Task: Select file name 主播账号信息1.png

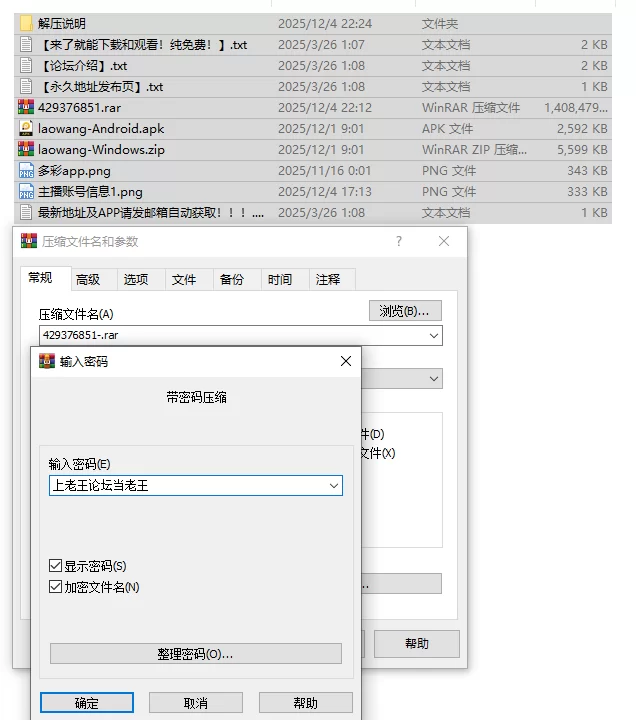Action: (90, 192)
